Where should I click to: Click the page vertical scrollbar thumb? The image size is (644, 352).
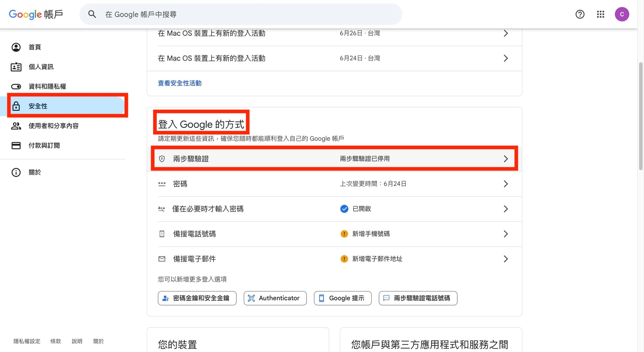coord(641,116)
